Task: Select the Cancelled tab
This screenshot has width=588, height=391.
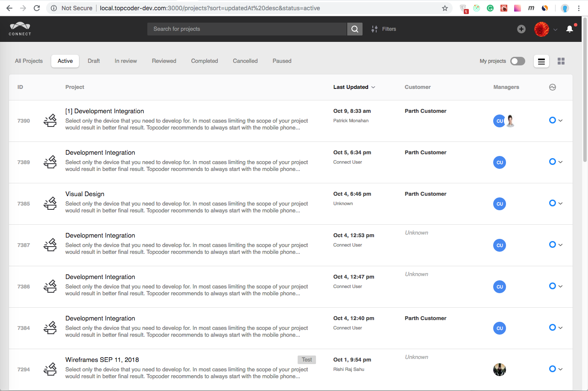Action: click(245, 61)
